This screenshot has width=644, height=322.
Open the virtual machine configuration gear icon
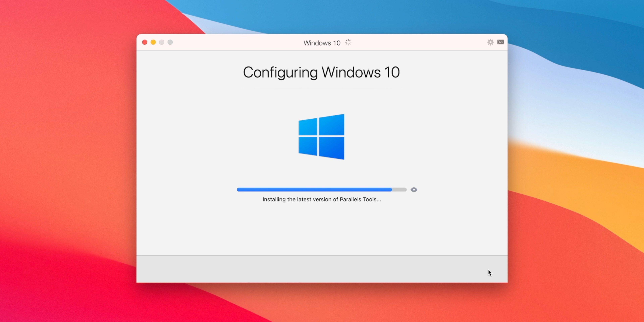tap(491, 42)
